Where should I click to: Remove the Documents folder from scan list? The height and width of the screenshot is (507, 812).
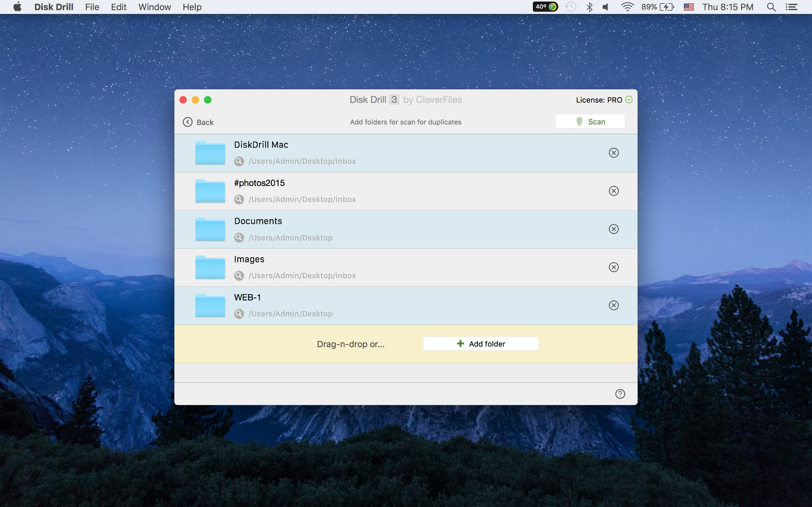pos(613,229)
